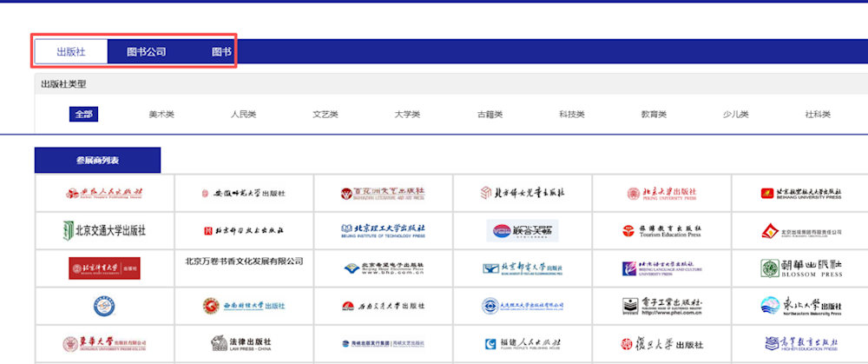This screenshot has width=868, height=364.
Task: Open the 北京交通大学出版社 logo
Action: (105, 230)
